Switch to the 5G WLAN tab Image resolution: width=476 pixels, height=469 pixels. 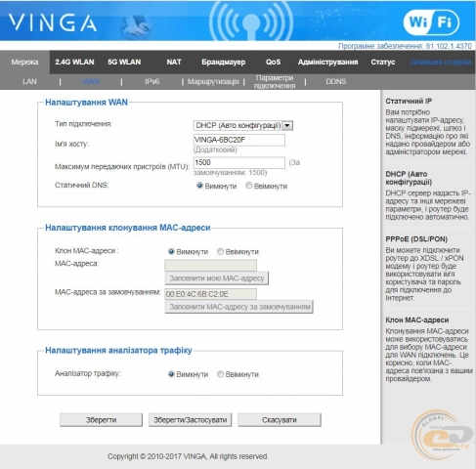tap(124, 62)
